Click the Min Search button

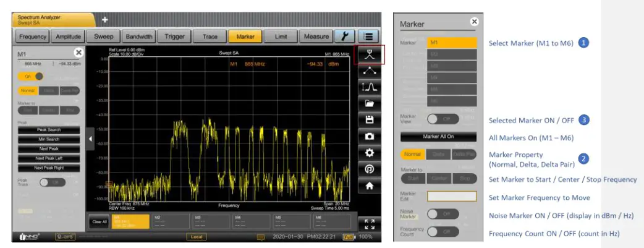pyautogui.click(x=49, y=139)
